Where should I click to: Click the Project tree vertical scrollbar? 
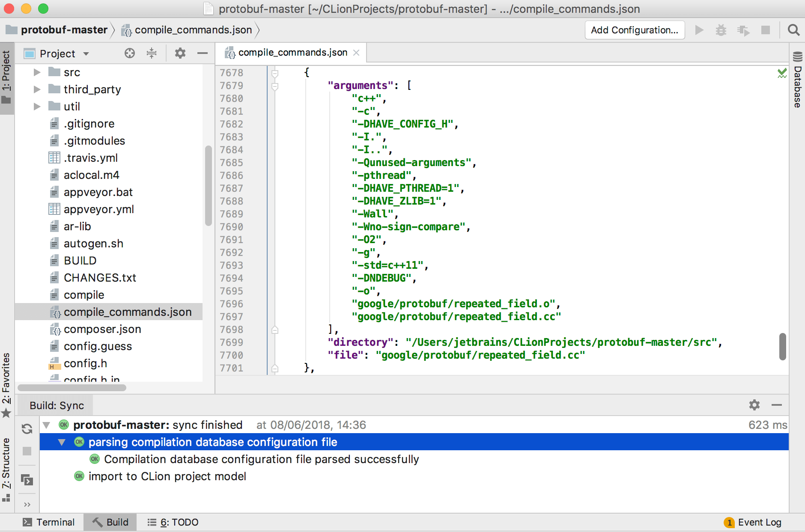pos(209,185)
